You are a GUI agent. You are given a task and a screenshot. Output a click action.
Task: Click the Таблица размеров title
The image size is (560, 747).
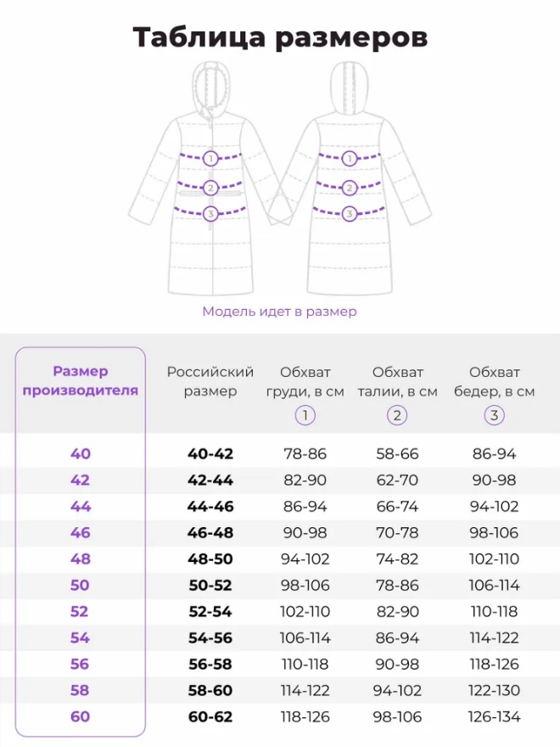280,37
